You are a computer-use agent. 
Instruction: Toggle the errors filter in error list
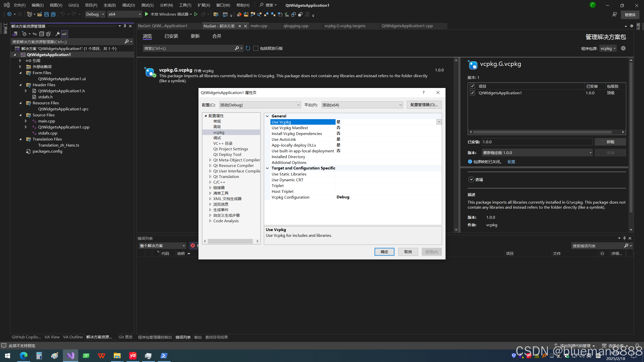point(194,246)
